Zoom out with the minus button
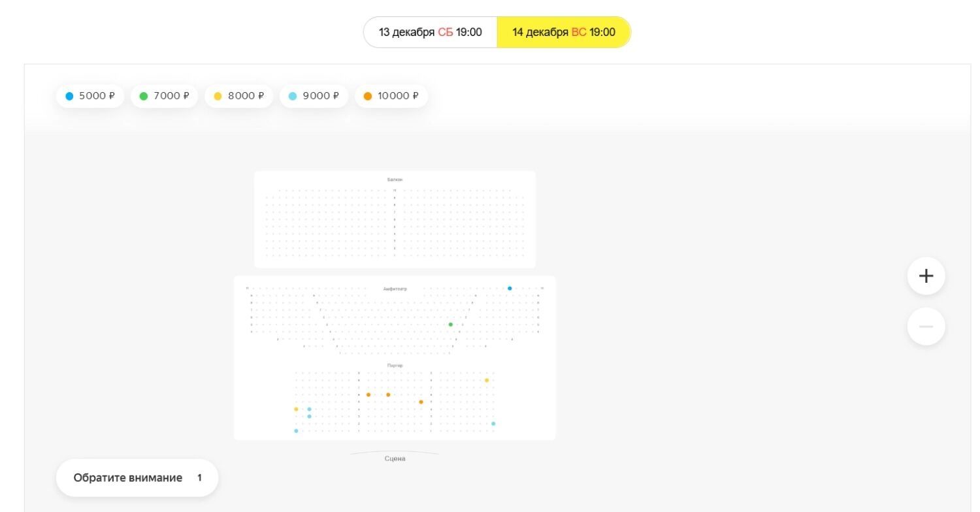Viewport: 980px width, 512px height. pyautogui.click(x=926, y=327)
